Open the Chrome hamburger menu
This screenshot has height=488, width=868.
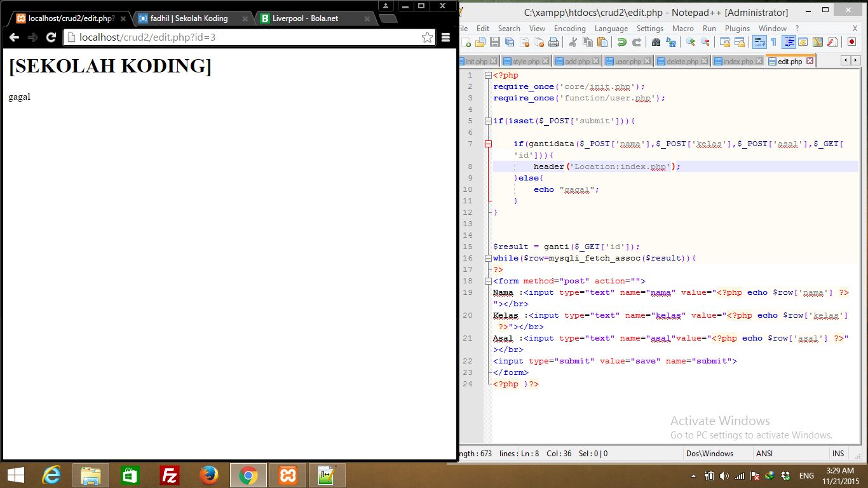pyautogui.click(x=446, y=37)
